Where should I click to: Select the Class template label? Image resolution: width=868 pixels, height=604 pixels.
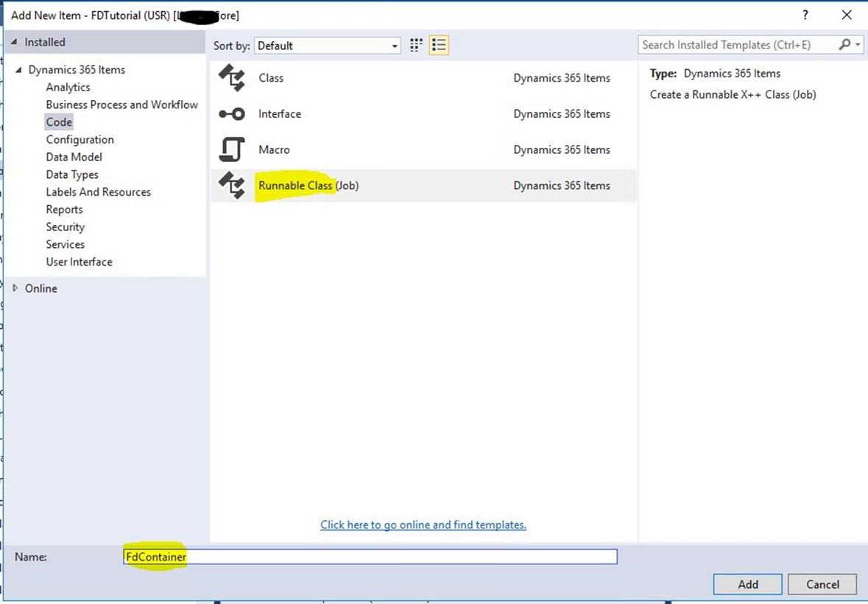[271, 78]
